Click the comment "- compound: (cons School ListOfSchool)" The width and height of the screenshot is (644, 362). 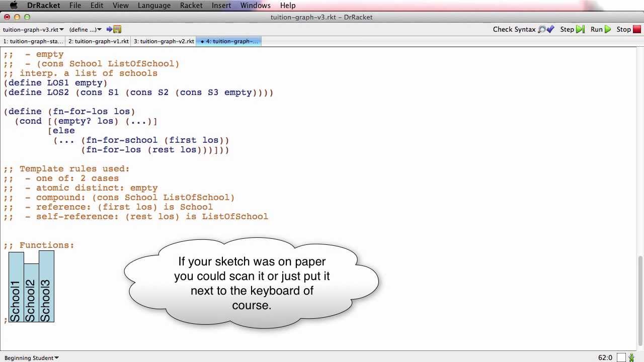point(130,198)
